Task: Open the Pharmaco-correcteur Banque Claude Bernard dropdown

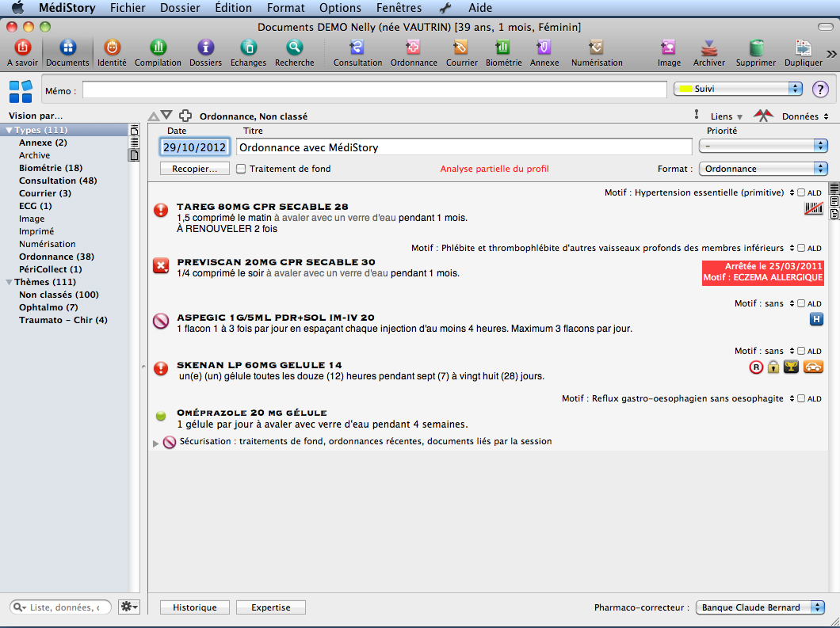Action: tap(760, 607)
